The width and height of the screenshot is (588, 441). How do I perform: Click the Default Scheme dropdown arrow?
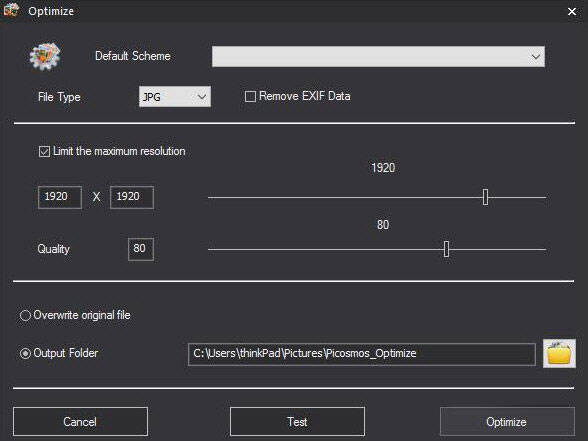(x=536, y=57)
